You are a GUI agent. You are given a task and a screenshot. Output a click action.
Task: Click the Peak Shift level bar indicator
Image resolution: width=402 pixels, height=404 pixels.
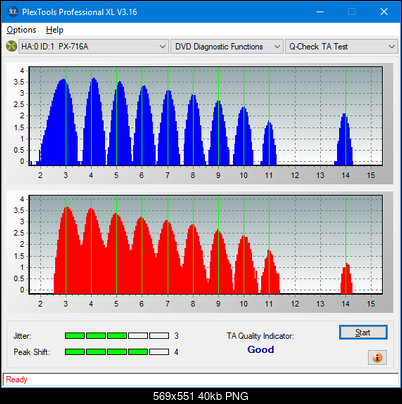click(117, 352)
